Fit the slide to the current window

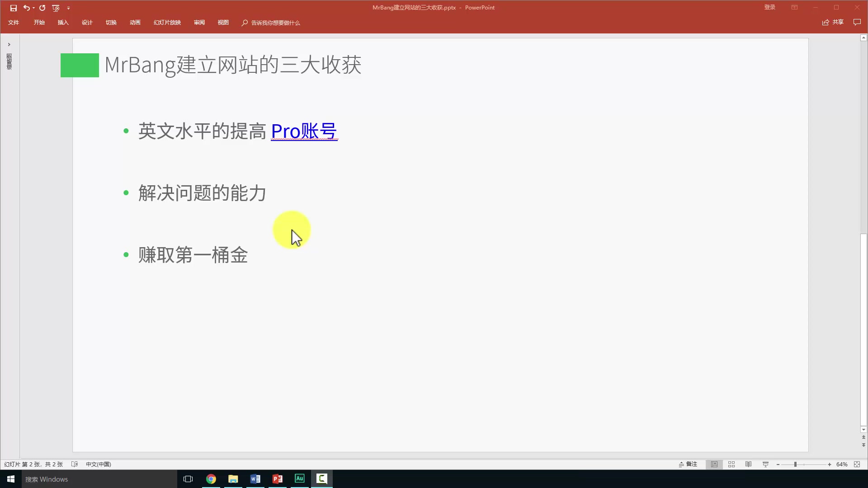tap(857, 464)
